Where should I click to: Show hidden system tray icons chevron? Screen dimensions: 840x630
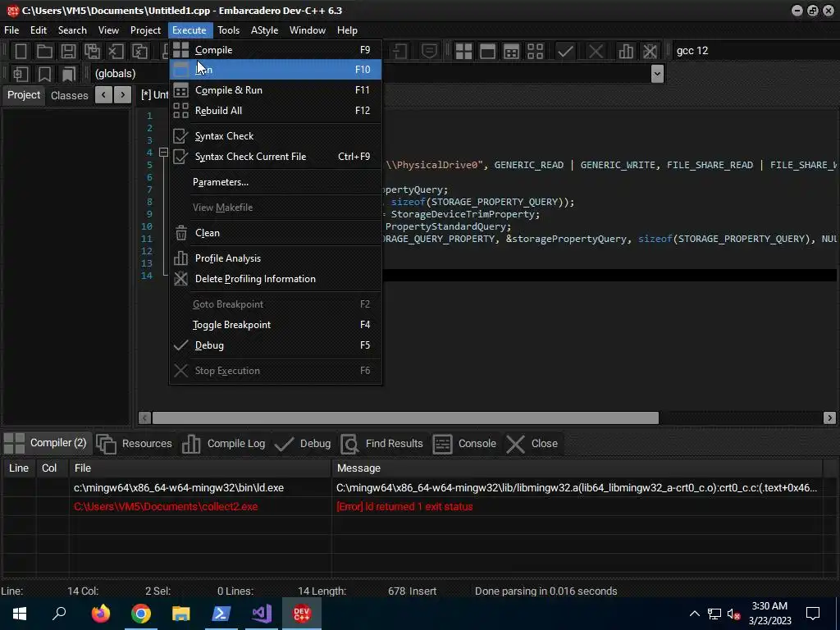pyautogui.click(x=694, y=614)
